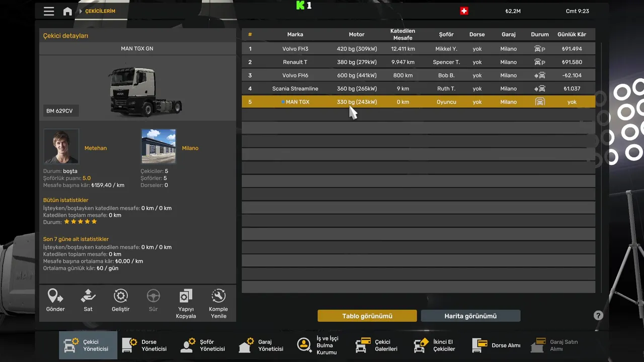Image resolution: width=644 pixels, height=362 pixels.
Task: Sort table by Şoför column
Action: click(x=446, y=34)
